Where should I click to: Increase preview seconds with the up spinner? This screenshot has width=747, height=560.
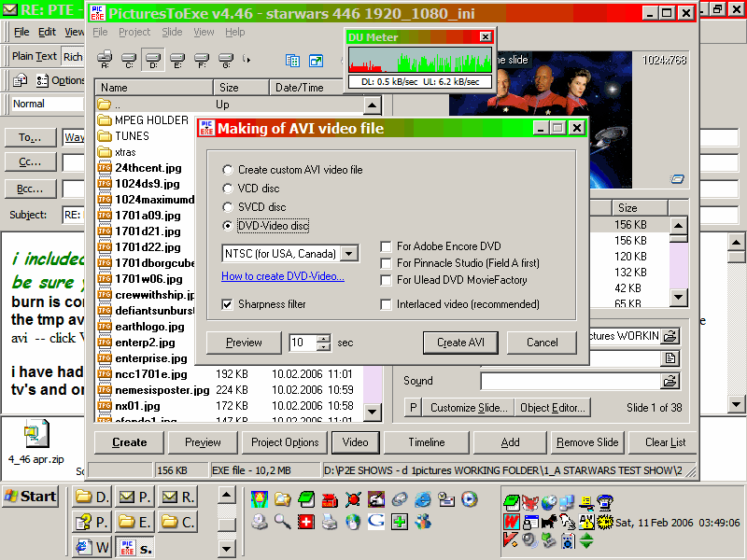tap(324, 338)
